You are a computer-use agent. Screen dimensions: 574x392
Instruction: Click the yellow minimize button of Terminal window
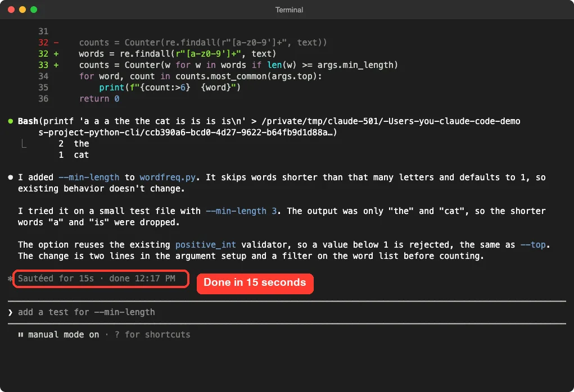coord(22,10)
